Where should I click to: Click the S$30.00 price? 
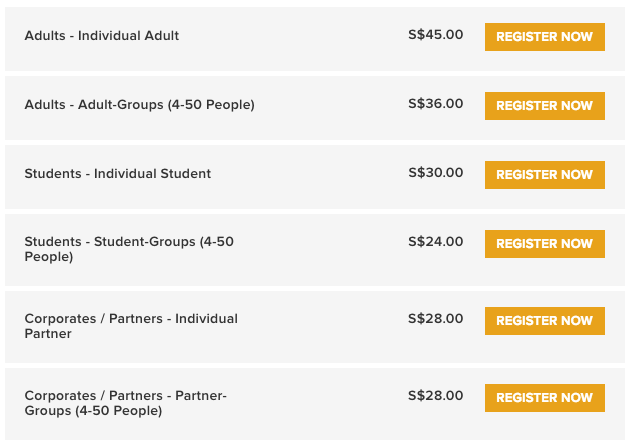436,173
